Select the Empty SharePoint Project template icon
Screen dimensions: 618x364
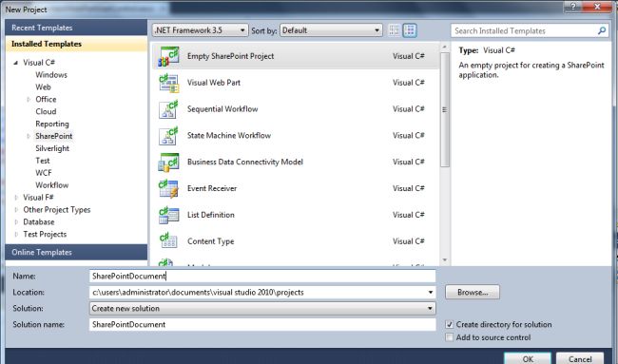168,56
